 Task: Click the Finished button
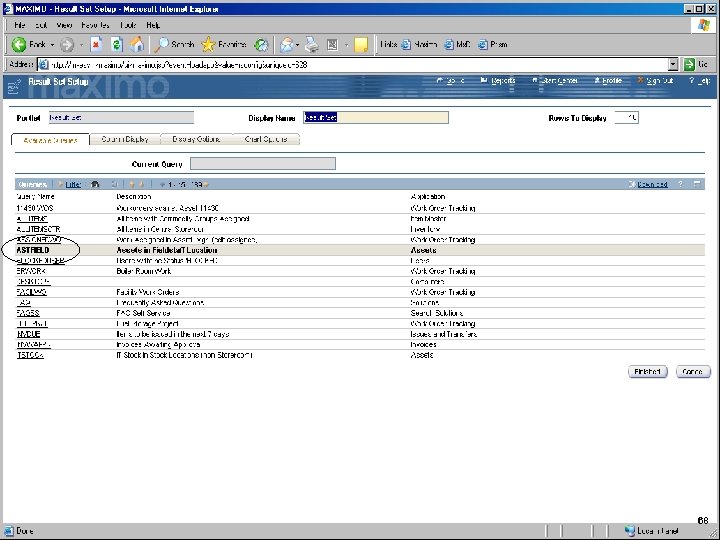point(647,371)
